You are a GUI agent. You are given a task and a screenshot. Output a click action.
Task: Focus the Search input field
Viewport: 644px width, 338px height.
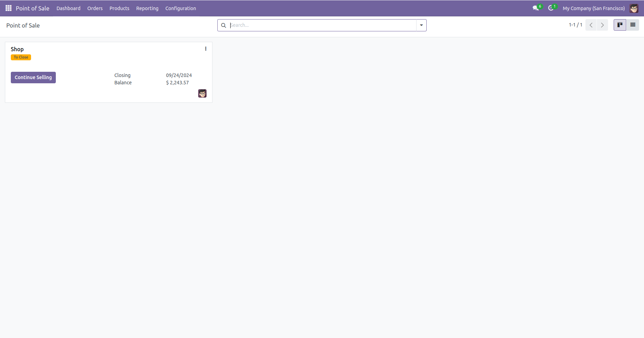pos(322,25)
